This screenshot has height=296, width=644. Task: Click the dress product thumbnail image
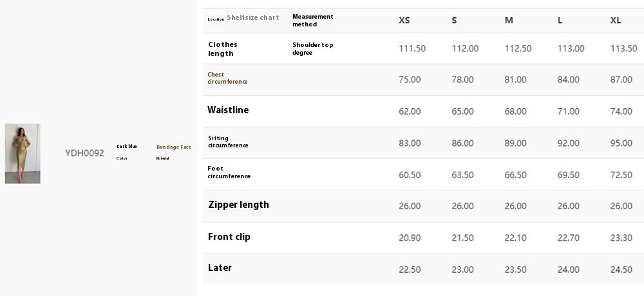(x=23, y=153)
